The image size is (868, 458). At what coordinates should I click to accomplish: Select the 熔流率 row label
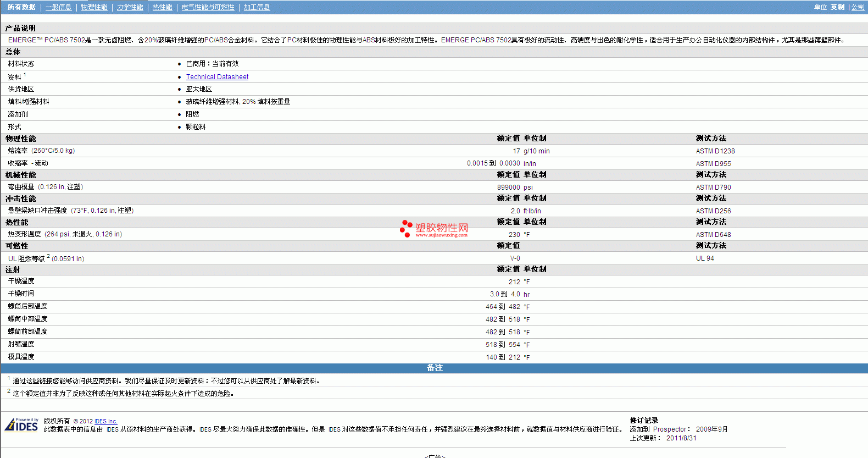41,151
